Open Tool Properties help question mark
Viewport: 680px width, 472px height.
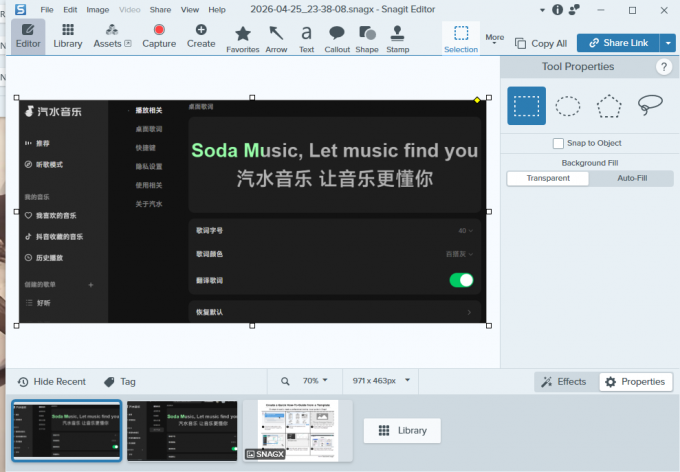(x=664, y=67)
